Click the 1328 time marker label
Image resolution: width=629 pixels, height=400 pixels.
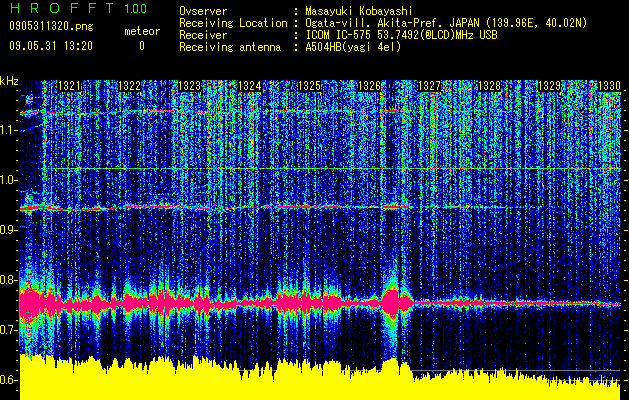489,86
